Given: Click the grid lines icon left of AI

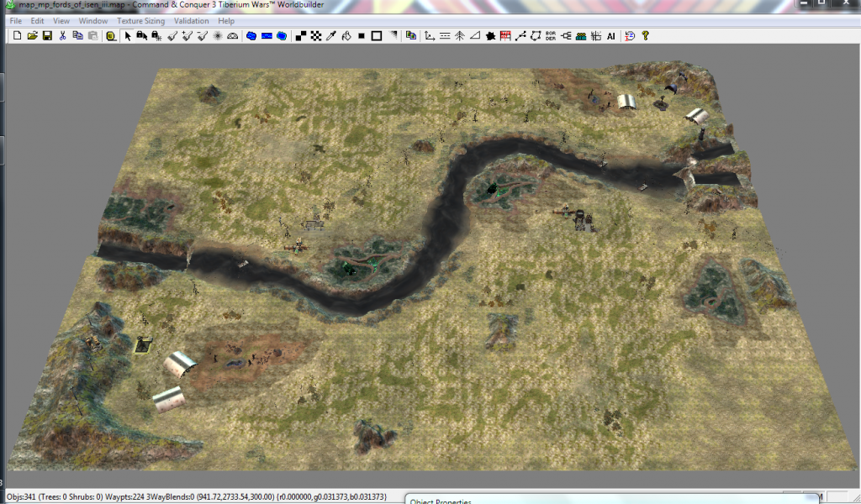Looking at the screenshot, I should (x=596, y=36).
